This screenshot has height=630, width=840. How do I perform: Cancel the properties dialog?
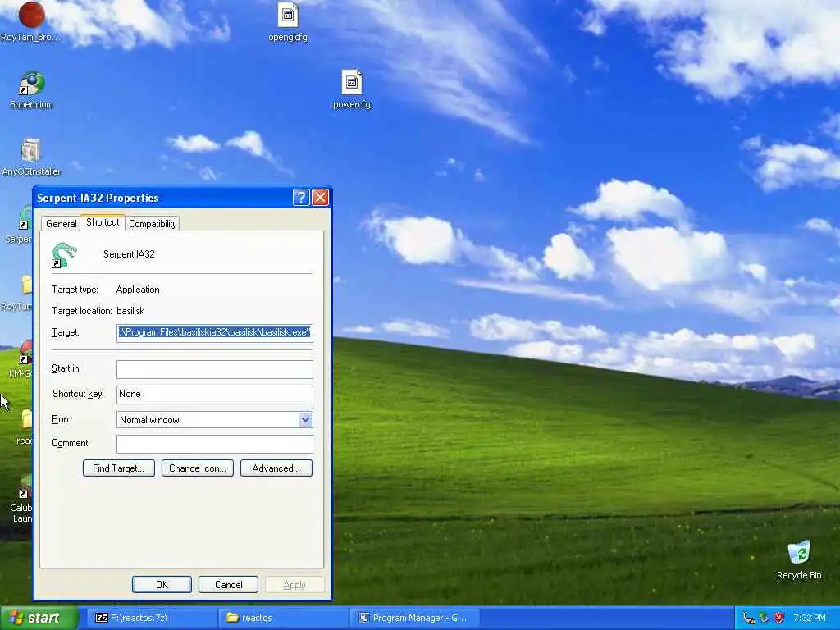tap(228, 584)
